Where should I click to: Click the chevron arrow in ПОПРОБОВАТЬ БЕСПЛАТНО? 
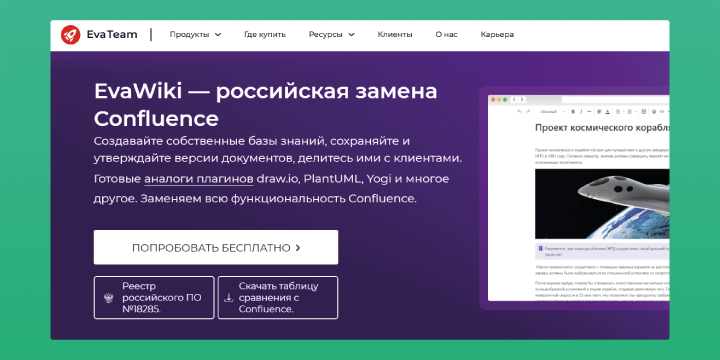click(x=298, y=248)
